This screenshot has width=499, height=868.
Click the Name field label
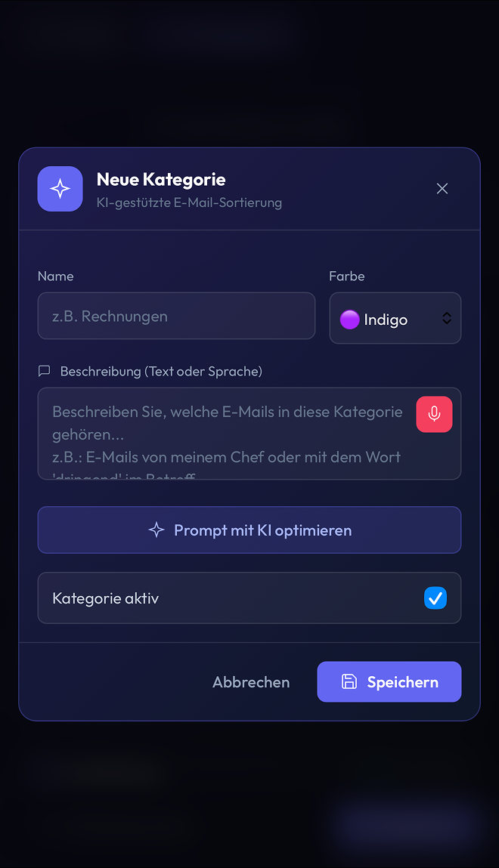(x=56, y=276)
